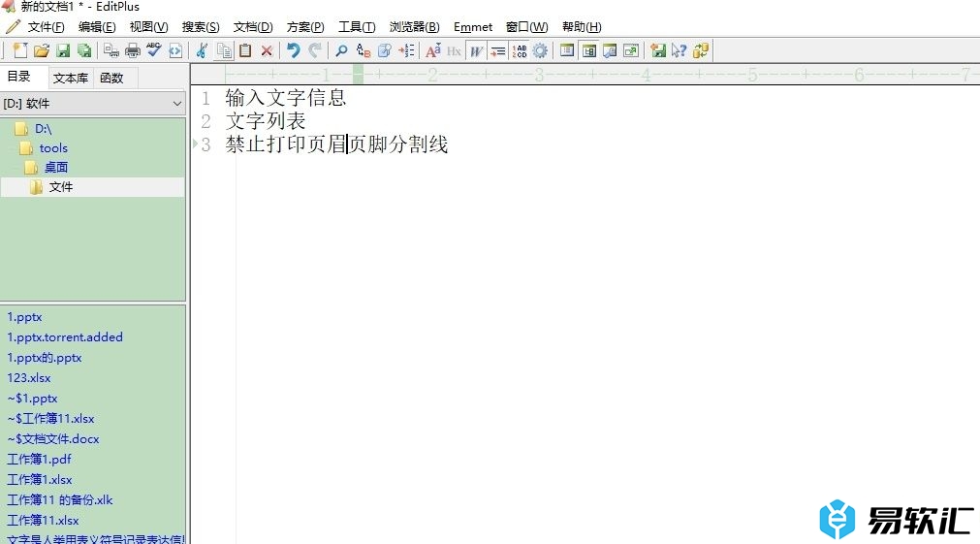Open the 工具(T) menu
This screenshot has height=544, width=980.
[357, 27]
